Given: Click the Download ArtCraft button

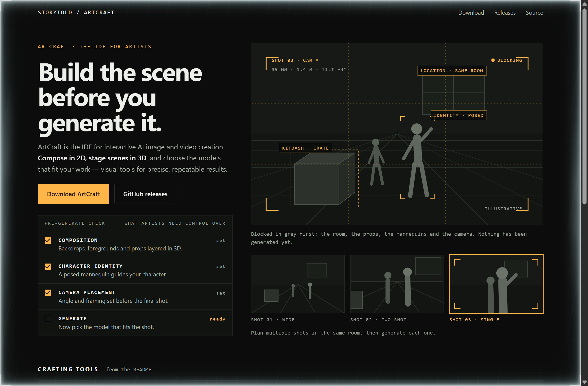Looking at the screenshot, I should (73, 194).
